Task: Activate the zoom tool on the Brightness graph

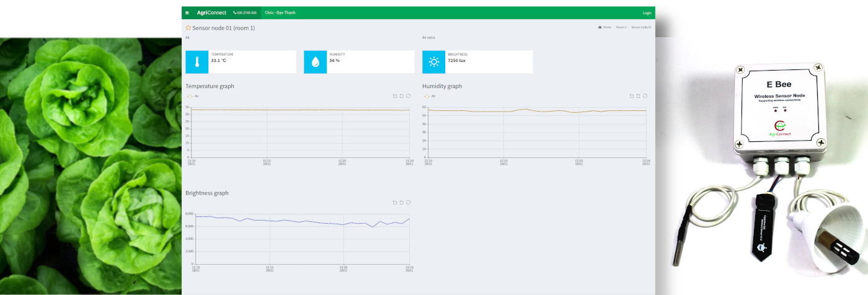Action: [x=395, y=203]
